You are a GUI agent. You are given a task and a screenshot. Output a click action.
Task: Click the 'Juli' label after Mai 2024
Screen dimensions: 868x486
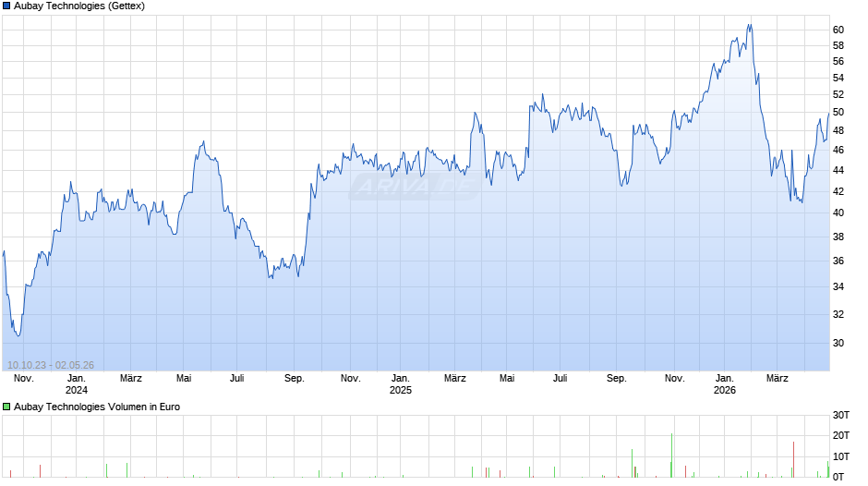click(237, 379)
